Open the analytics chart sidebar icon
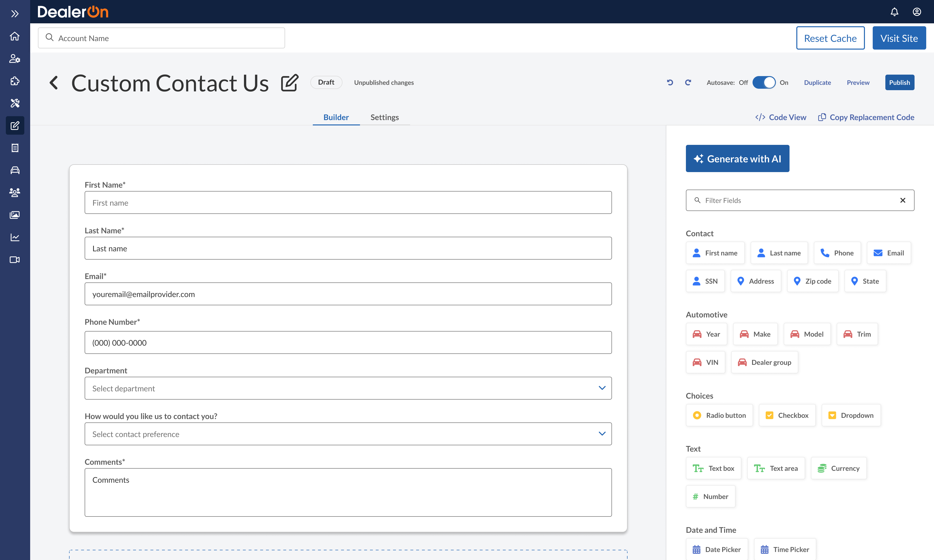Image resolution: width=934 pixels, height=560 pixels. pyautogui.click(x=15, y=237)
